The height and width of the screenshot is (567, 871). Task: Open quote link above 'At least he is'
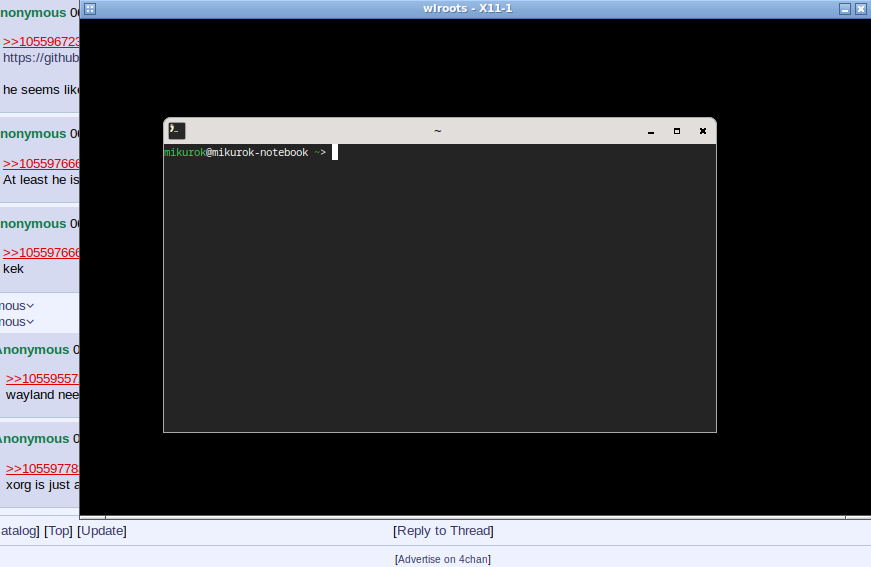tap(41, 163)
